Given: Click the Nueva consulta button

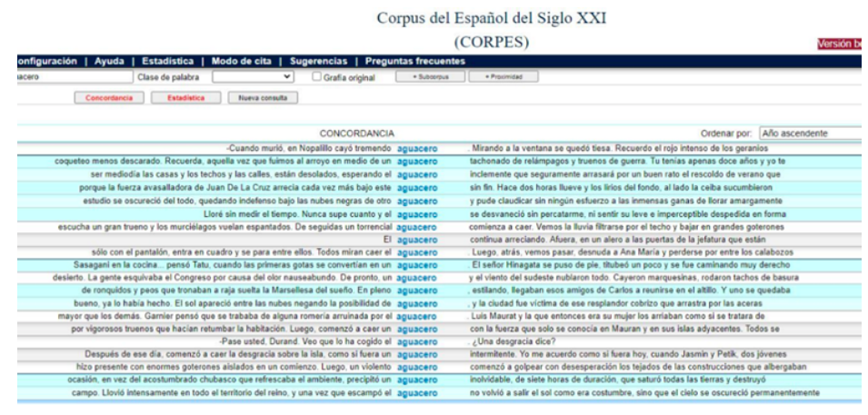Looking at the screenshot, I should 263,98.
